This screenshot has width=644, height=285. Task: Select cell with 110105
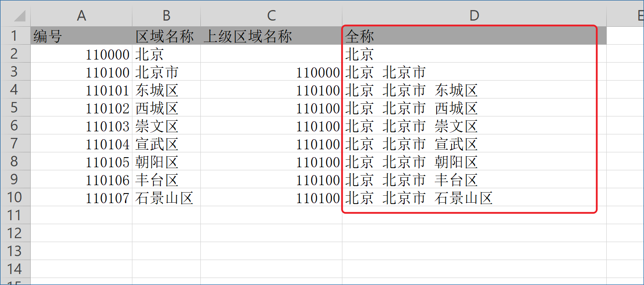tap(81, 161)
